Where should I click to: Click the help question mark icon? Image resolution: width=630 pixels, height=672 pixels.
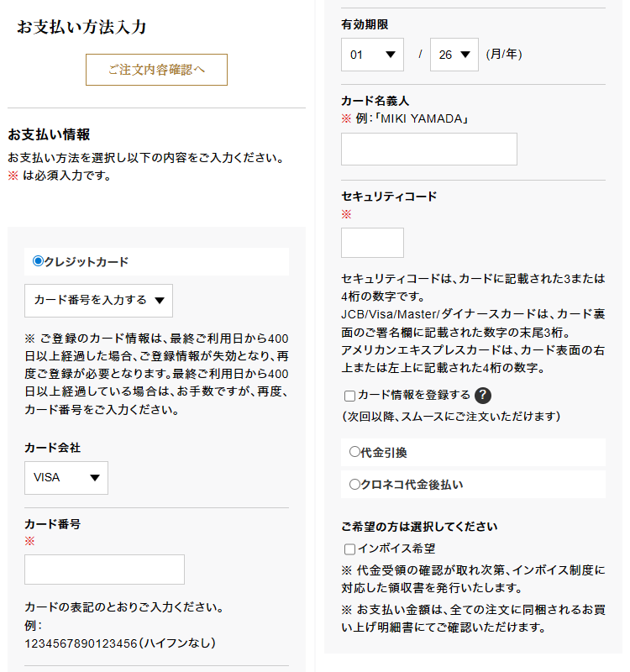tap(482, 396)
